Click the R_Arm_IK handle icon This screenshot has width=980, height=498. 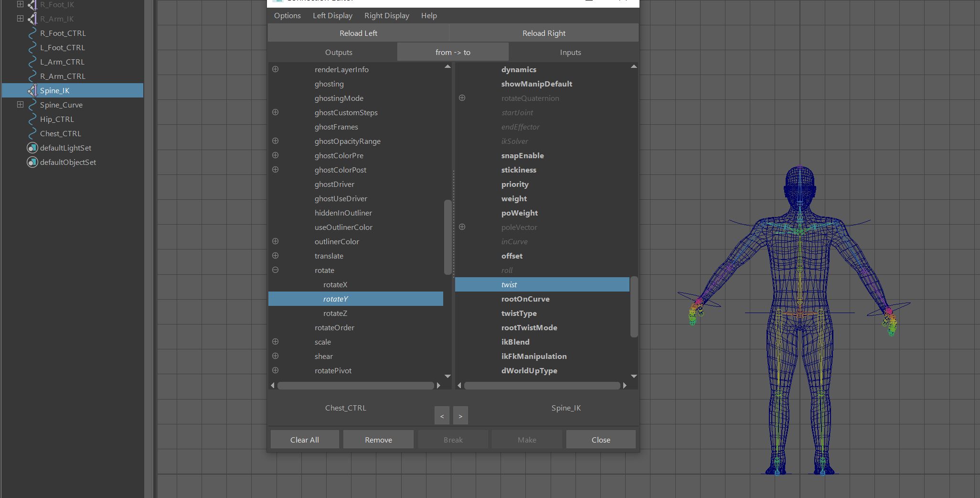[x=32, y=19]
